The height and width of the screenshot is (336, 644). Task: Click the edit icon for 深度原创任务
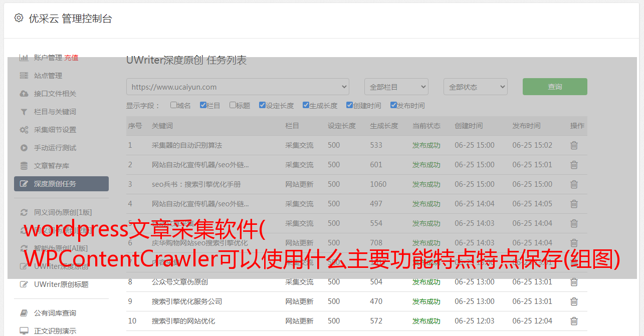click(x=24, y=184)
